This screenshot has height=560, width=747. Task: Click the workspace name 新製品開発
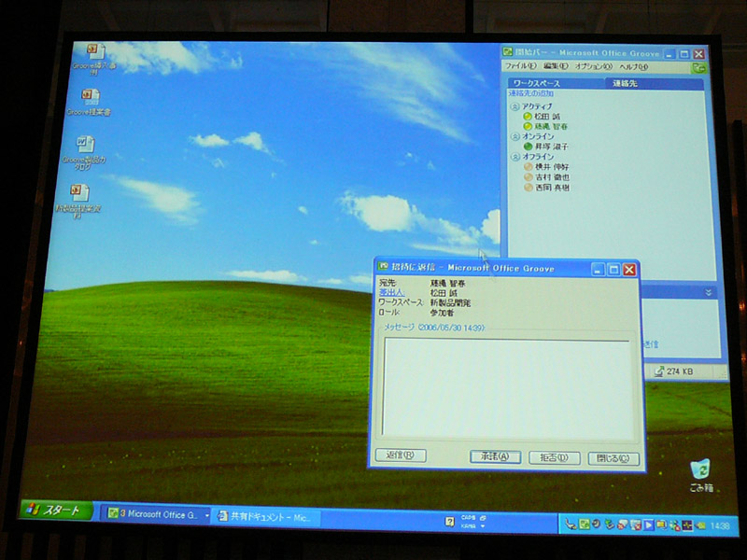coord(450,302)
